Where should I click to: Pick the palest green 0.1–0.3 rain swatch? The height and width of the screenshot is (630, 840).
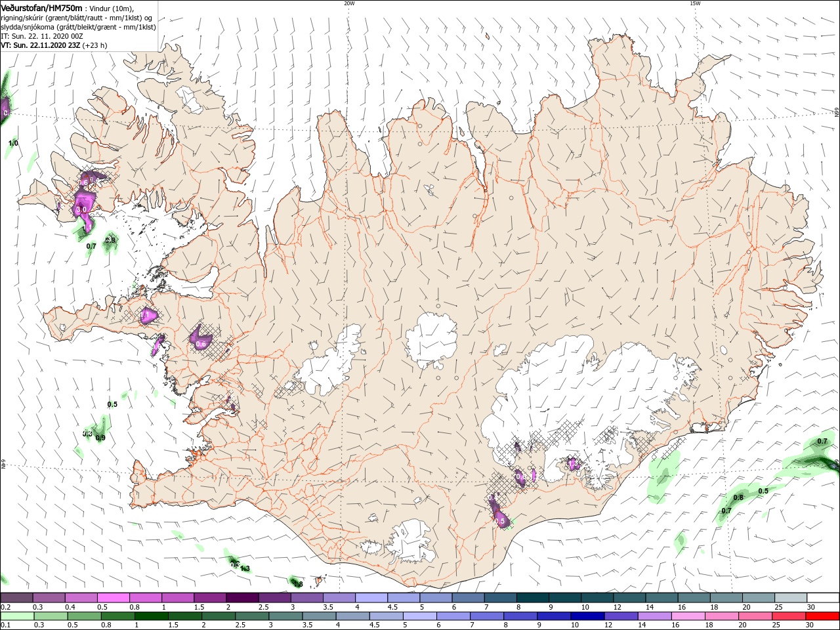[17, 616]
